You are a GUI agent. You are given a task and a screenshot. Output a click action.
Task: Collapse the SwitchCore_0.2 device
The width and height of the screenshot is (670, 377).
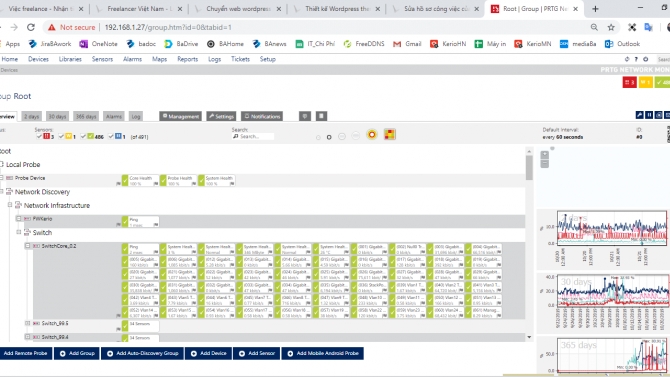tap(28, 246)
